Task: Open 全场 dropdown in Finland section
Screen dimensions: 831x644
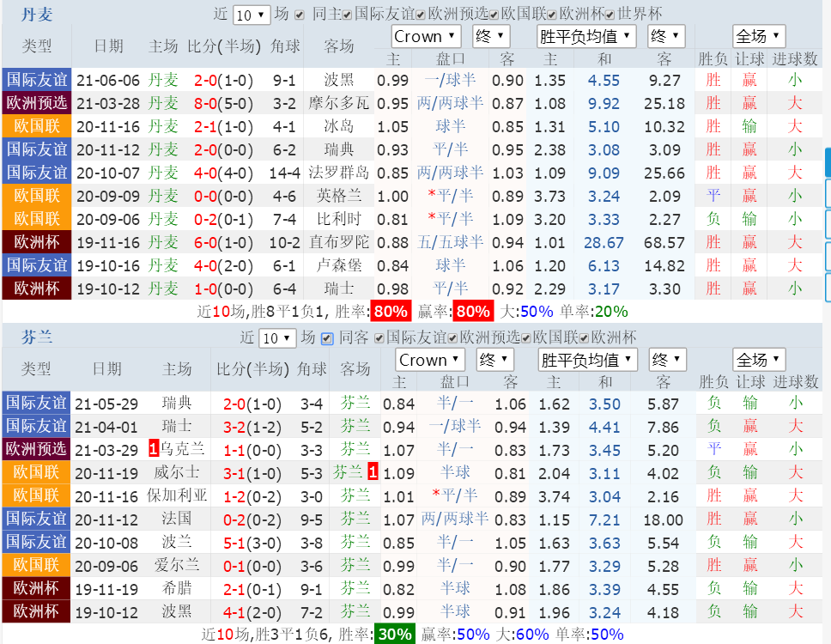Action: click(759, 360)
